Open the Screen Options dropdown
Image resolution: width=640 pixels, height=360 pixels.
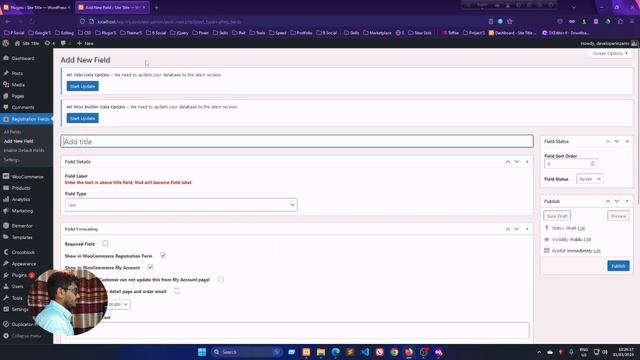pyautogui.click(x=610, y=53)
